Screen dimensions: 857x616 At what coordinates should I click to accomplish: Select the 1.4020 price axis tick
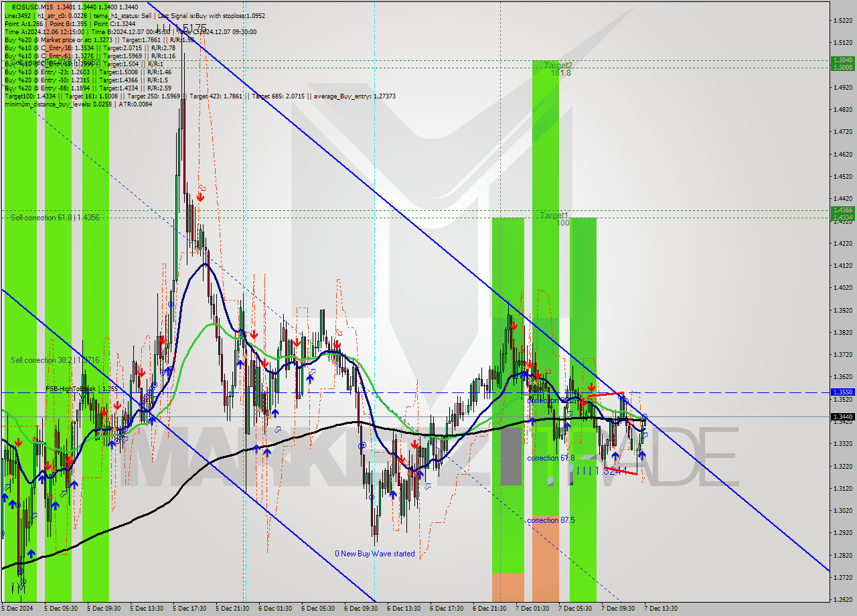843,288
